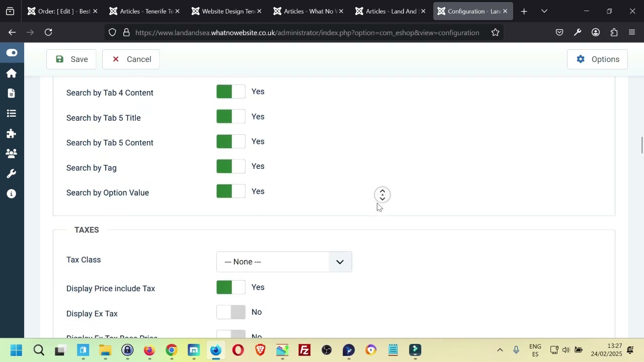
Task: Launch FileZilla from the taskbar
Action: pos(304,350)
